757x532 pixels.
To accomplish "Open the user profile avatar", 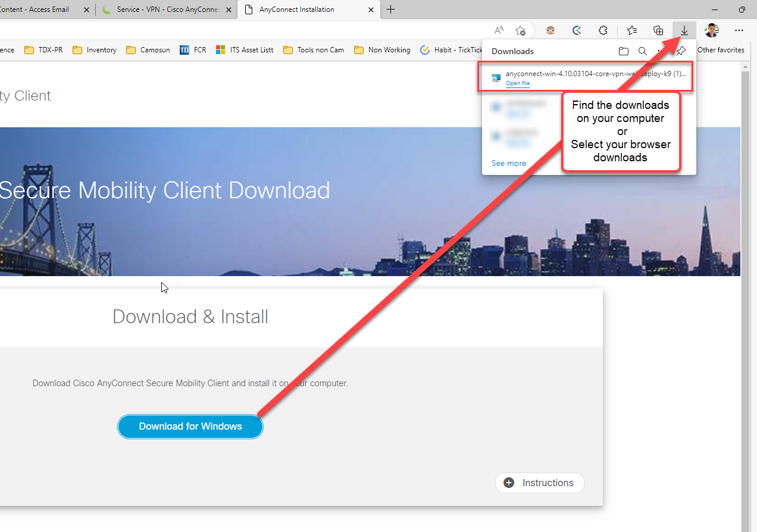I will (712, 30).
